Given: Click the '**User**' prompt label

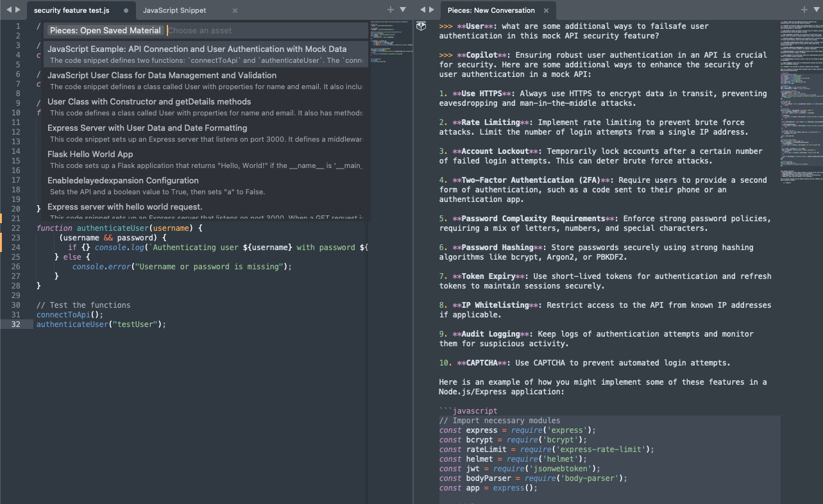Looking at the screenshot, I should click(475, 26).
